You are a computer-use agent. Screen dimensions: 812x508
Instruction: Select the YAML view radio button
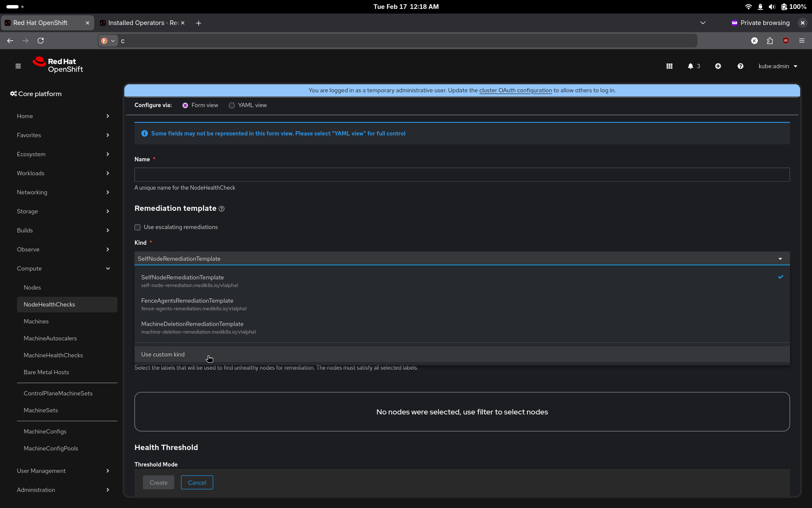click(x=232, y=105)
